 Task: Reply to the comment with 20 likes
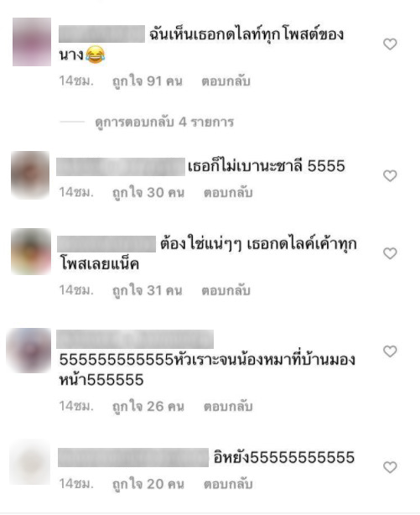228,484
